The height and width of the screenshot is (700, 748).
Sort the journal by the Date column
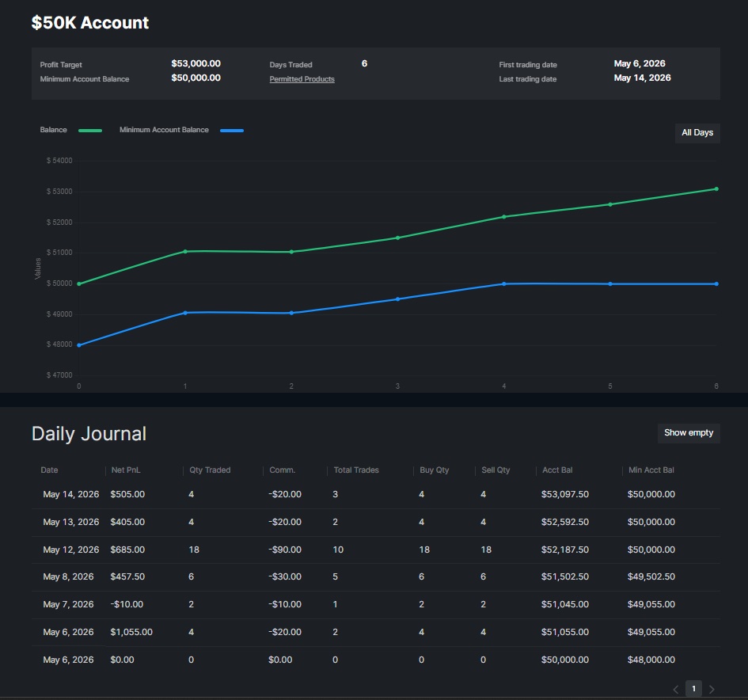tap(49, 470)
